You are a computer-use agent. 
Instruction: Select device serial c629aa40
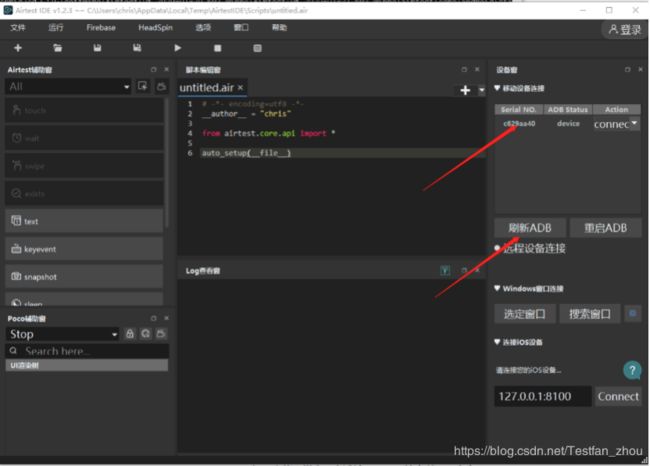pyautogui.click(x=519, y=124)
